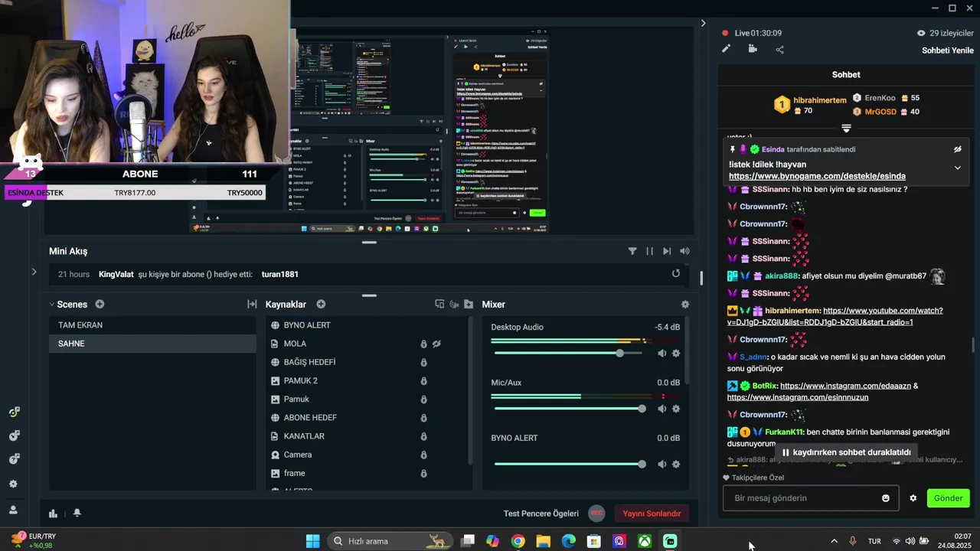Open Mic/Aux source settings gear
This screenshot has width=980, height=551.
pyautogui.click(x=676, y=409)
